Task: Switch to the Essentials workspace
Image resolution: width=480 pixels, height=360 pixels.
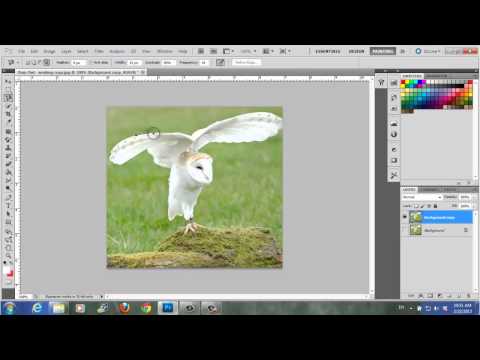Action: pyautogui.click(x=328, y=51)
